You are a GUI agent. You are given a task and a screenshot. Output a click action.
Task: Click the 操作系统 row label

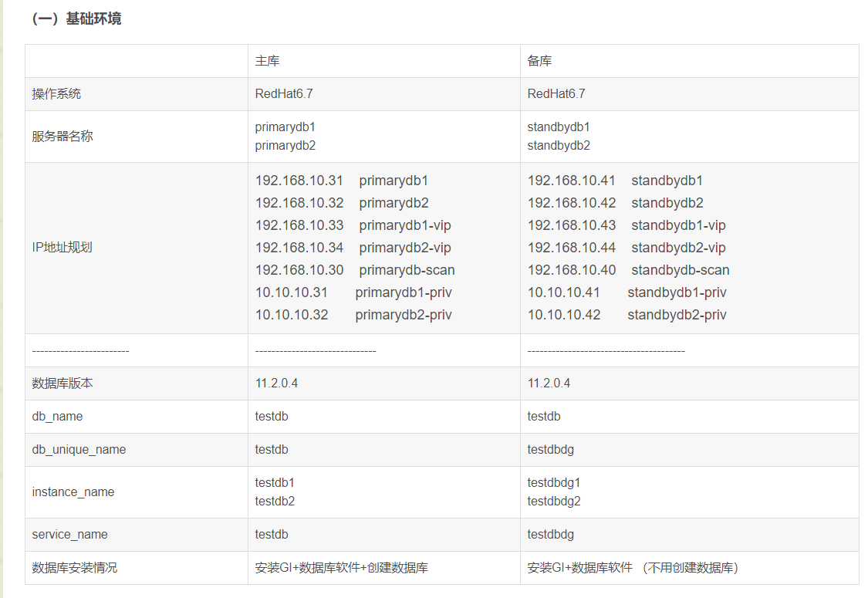[x=56, y=94]
